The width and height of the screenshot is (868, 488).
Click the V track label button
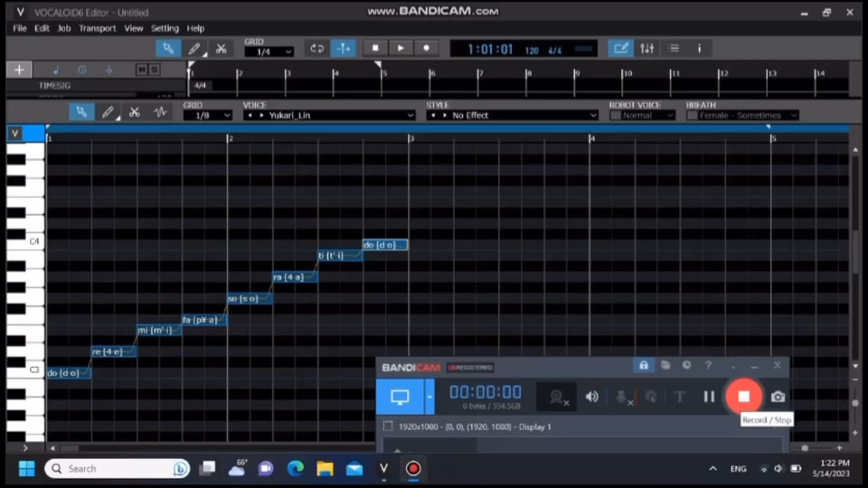click(15, 134)
